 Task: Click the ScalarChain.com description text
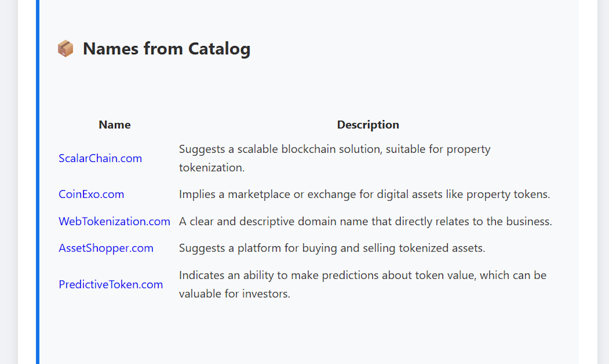click(x=334, y=158)
